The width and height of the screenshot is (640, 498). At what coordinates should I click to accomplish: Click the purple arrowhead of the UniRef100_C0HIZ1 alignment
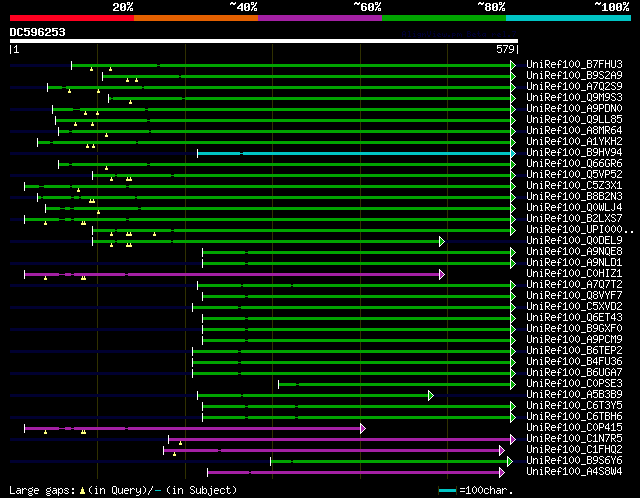441,274
